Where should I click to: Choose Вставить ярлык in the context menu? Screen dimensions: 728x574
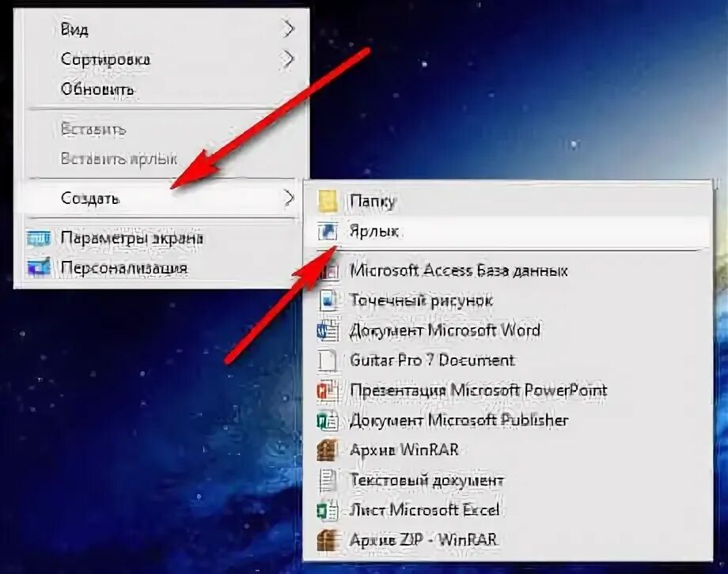coord(161,159)
